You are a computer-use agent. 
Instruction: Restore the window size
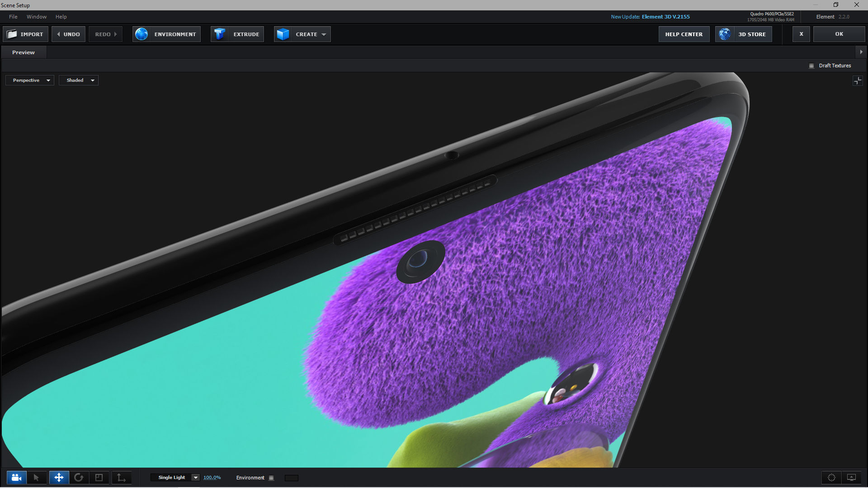tap(836, 5)
